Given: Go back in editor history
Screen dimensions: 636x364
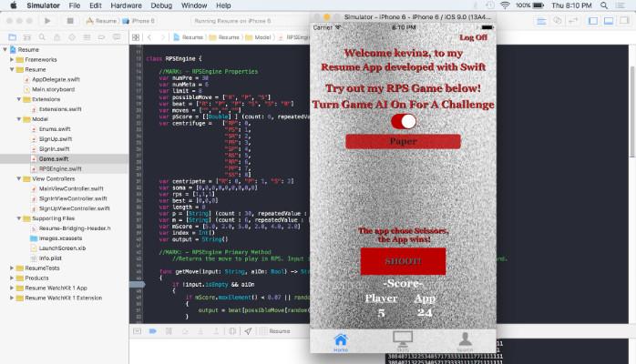Looking at the screenshot, I should click(x=149, y=37).
